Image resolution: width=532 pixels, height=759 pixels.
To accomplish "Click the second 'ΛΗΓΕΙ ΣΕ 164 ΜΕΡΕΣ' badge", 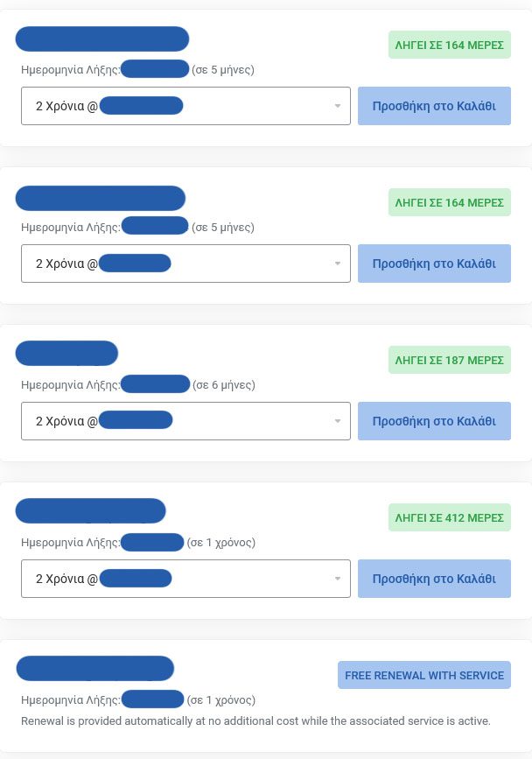I will pyautogui.click(x=449, y=202).
